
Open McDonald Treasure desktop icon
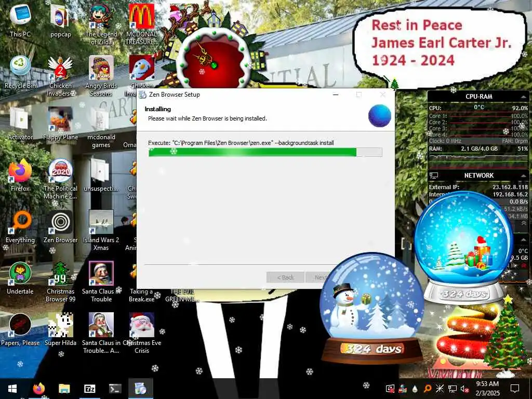141,24
